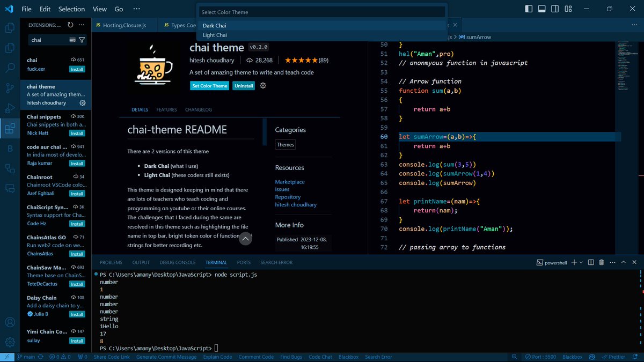Split the terminal pane
Screen dimensions: 644x362
pyautogui.click(x=591, y=262)
